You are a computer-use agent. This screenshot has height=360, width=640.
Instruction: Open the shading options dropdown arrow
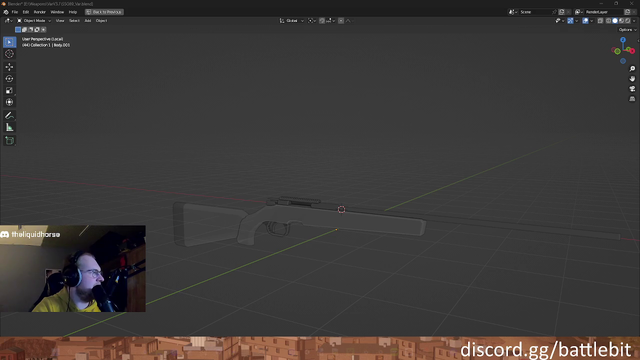pos(634,21)
